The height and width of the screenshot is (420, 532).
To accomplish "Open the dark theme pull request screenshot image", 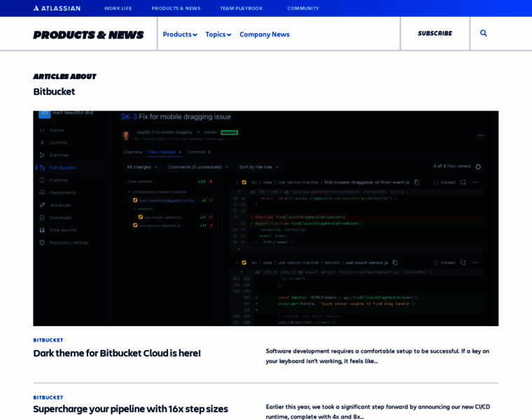I will click(266, 218).
